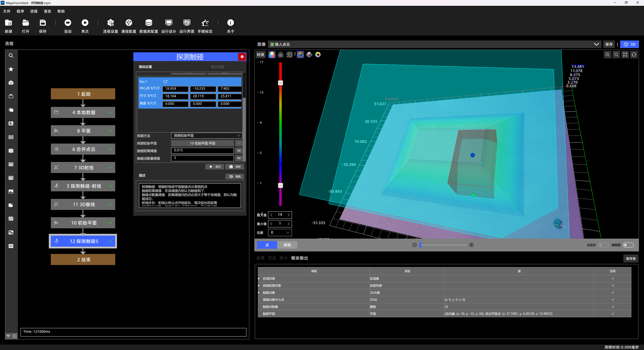
Task: Select the rainbow sphere material icon
Action: [x=272, y=55]
